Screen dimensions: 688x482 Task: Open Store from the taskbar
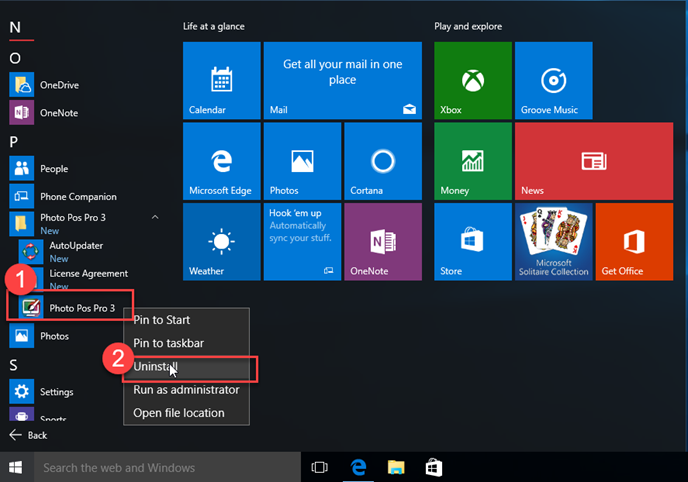pyautogui.click(x=434, y=468)
